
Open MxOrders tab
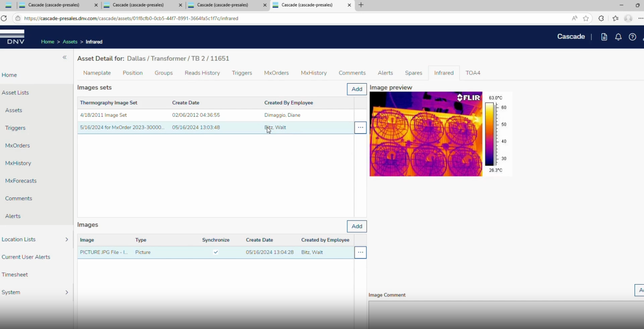[276, 73]
